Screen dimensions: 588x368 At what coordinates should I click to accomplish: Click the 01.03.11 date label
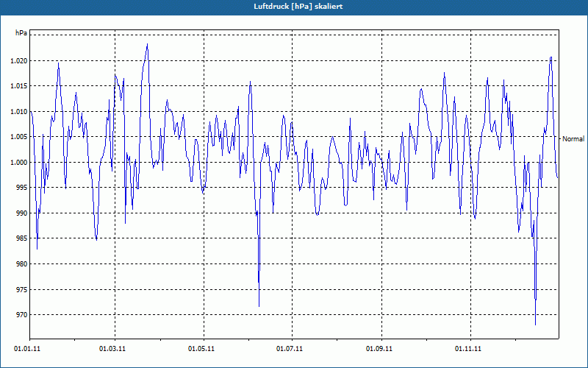[x=112, y=349]
